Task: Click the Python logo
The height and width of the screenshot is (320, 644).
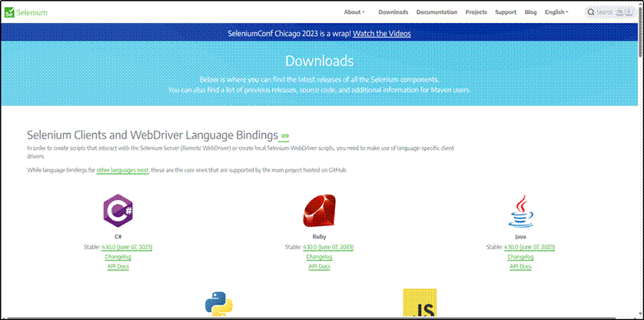Action: point(218,304)
